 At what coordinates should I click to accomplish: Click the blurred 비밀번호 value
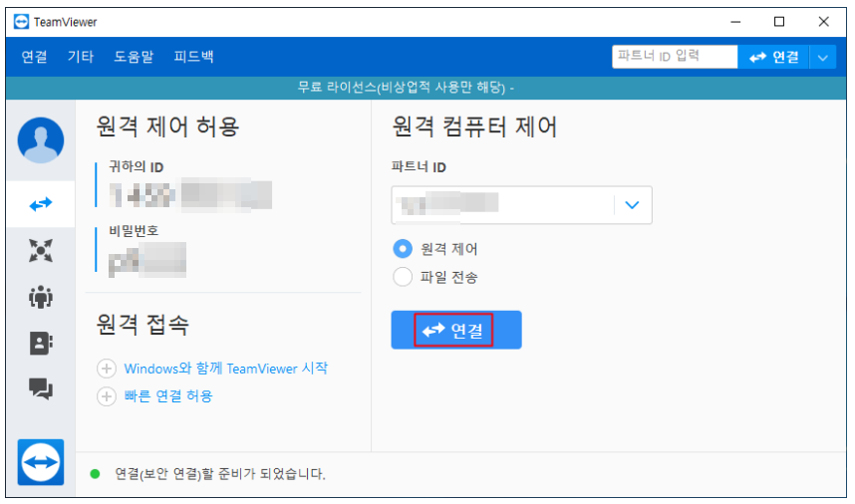147,260
